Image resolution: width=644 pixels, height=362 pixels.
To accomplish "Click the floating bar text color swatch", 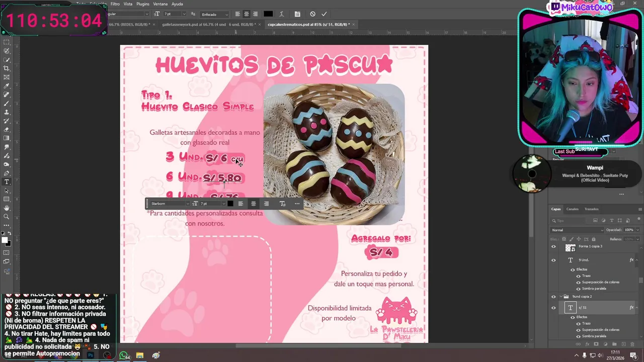I will click(x=230, y=204).
